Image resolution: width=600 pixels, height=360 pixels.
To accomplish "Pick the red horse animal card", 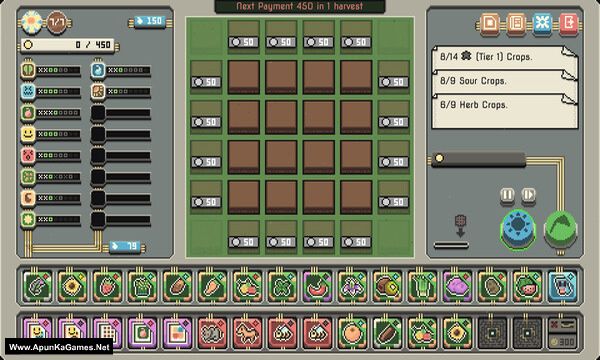I will (248, 333).
